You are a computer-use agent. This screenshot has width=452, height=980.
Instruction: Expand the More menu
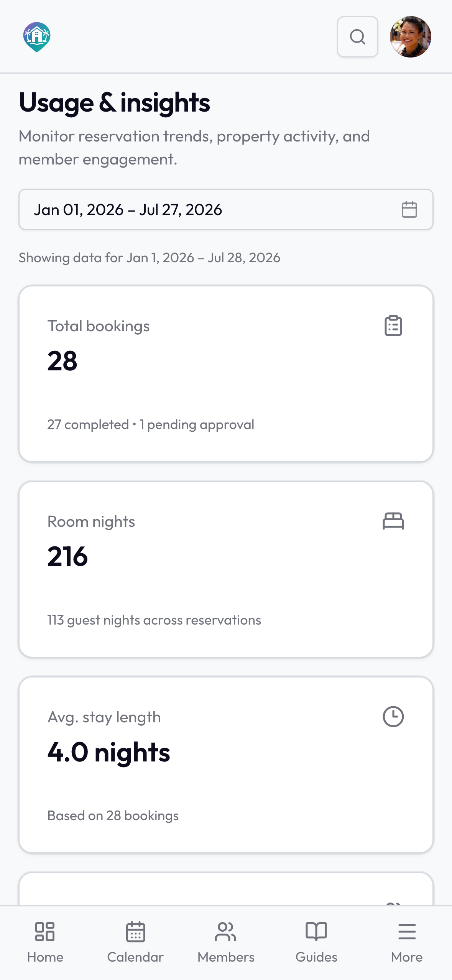[407, 942]
